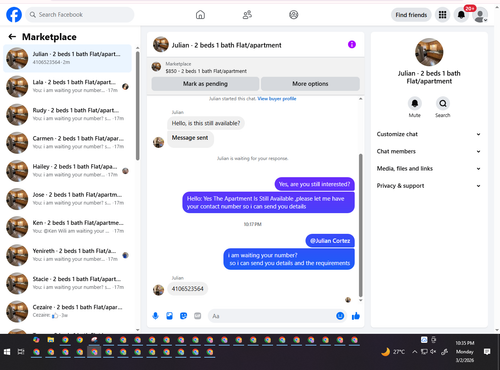The image size is (500, 370).
Task: Click the 4106523564 phone number message
Action: click(x=187, y=289)
